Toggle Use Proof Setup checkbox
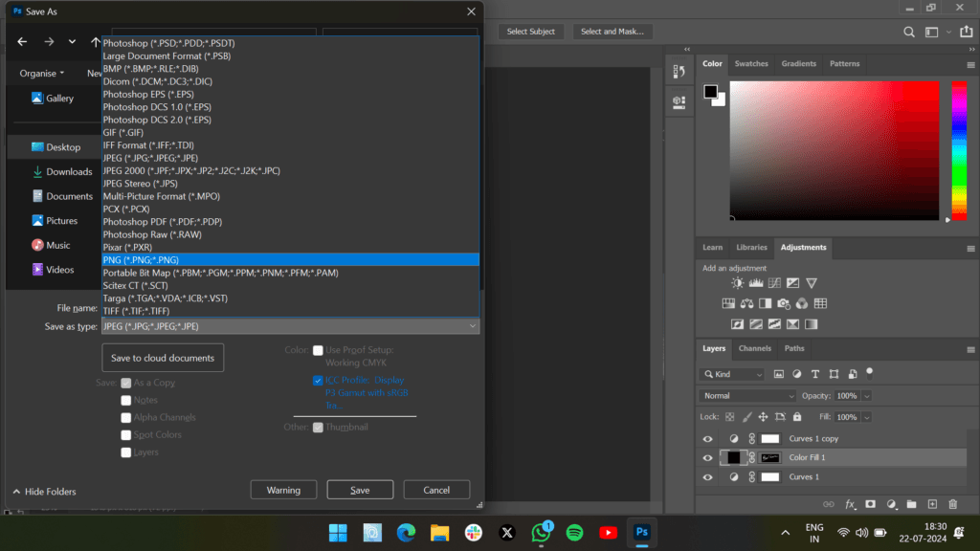The image size is (980, 551). [x=318, y=350]
